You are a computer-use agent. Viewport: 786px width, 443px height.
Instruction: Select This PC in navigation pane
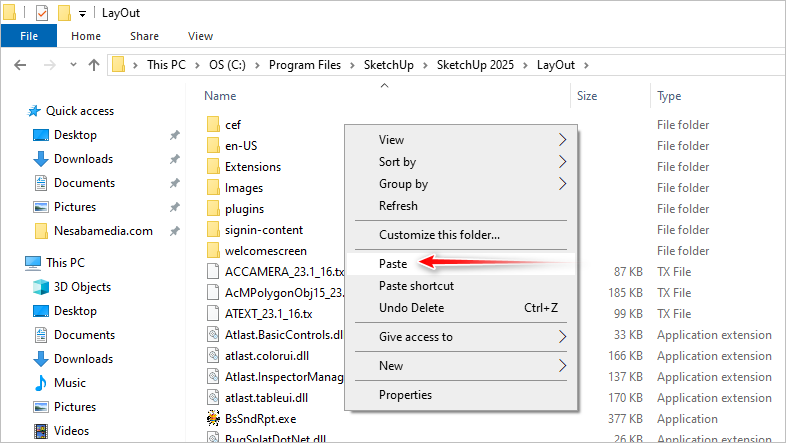click(66, 263)
